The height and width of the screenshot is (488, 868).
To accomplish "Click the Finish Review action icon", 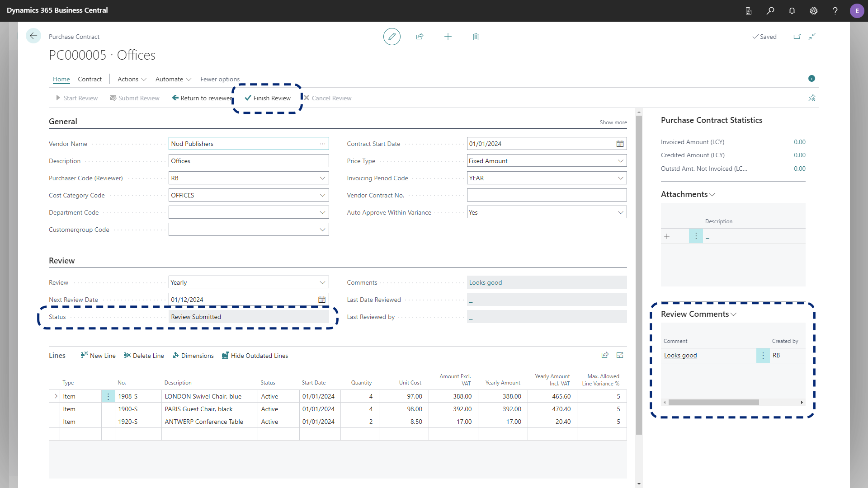I will 247,98.
